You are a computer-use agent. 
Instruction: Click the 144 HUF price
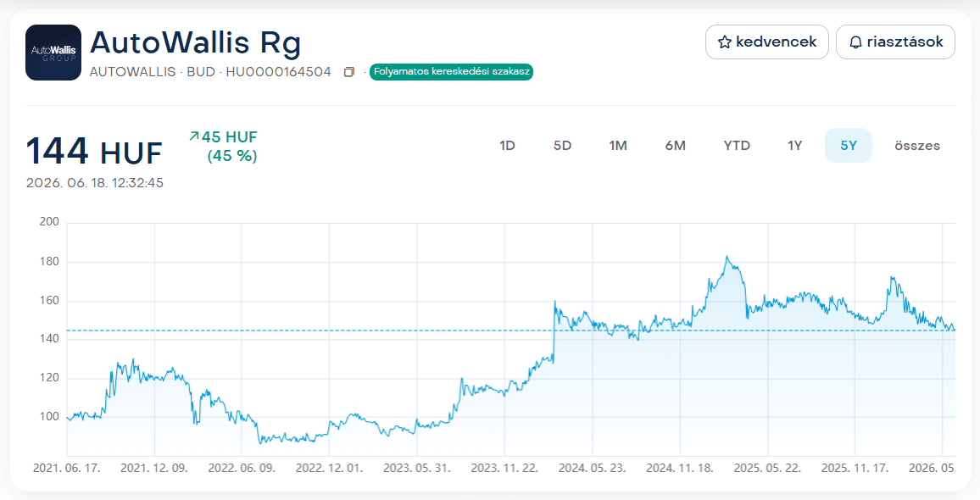[x=94, y=152]
